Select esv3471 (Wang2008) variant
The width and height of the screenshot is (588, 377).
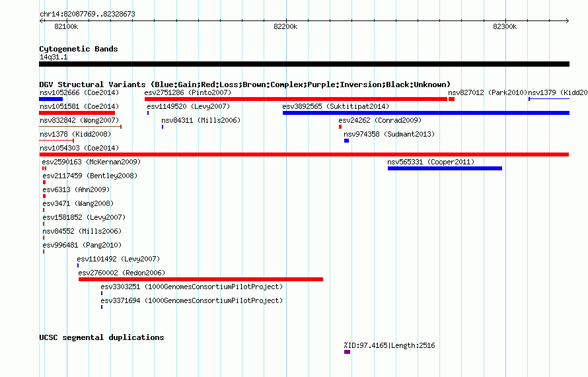[x=78, y=203]
